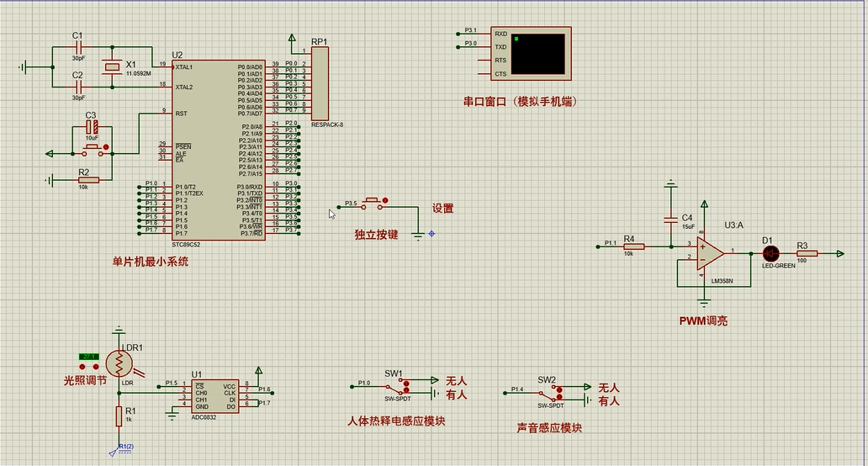The width and height of the screenshot is (868, 466).
Task: Increase LDR light with right red dot
Action: [96, 367]
